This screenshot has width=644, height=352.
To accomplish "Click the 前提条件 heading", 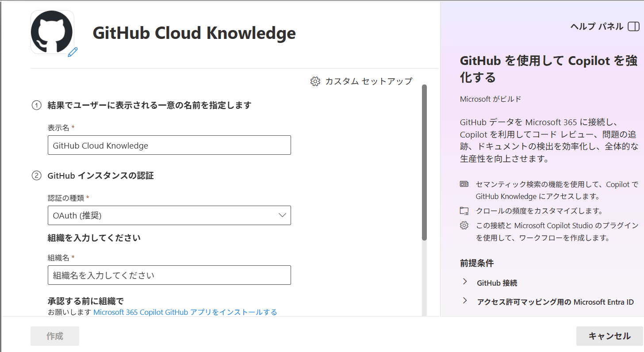I will [x=477, y=263].
